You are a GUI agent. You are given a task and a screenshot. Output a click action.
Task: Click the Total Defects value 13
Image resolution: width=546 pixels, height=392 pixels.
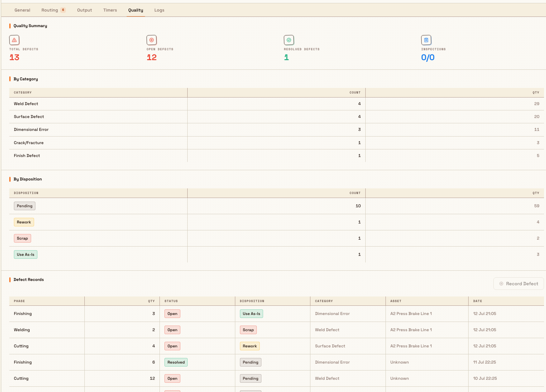pos(14,58)
